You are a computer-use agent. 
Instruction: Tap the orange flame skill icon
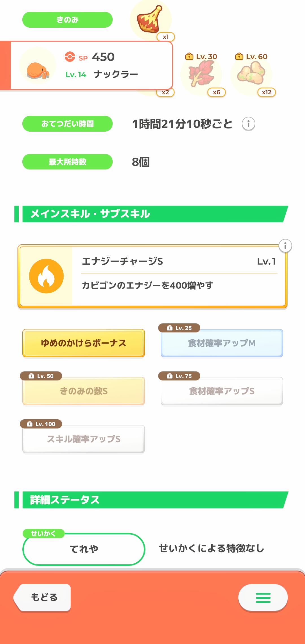(x=46, y=276)
